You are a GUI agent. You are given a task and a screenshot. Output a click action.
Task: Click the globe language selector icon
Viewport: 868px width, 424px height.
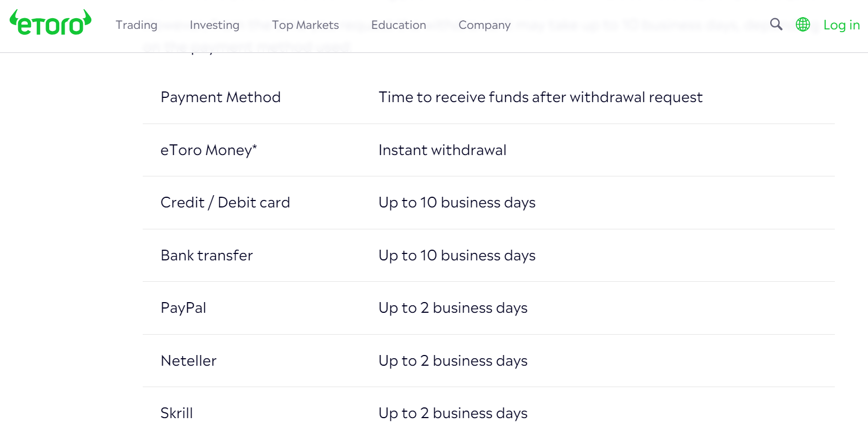click(x=803, y=24)
